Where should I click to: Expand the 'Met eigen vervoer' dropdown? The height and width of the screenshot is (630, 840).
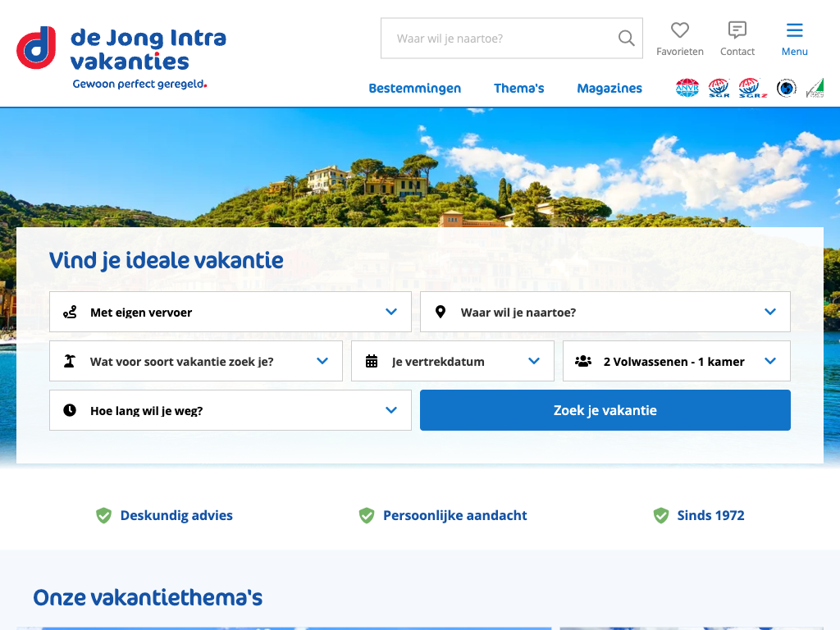point(230,313)
